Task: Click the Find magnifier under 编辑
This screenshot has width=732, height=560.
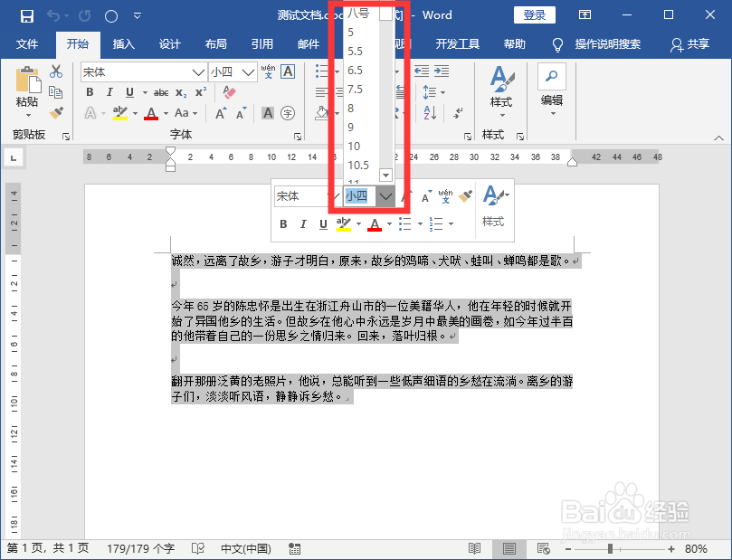Action: point(552,75)
